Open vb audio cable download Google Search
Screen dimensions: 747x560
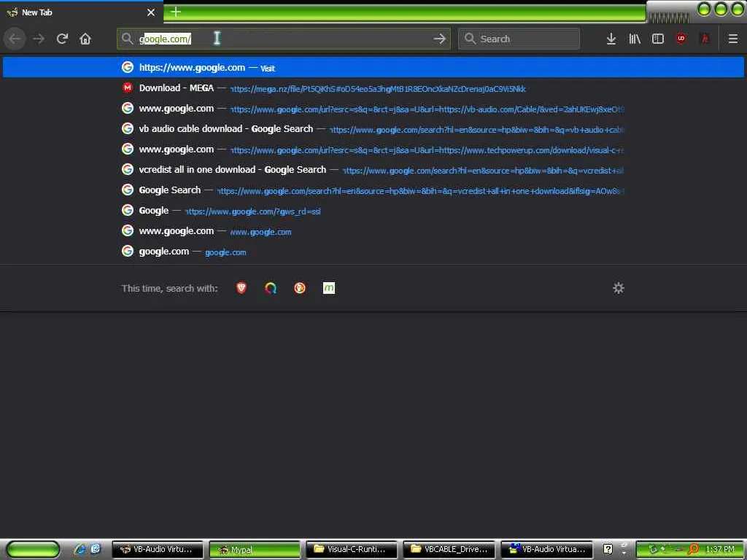(373, 129)
